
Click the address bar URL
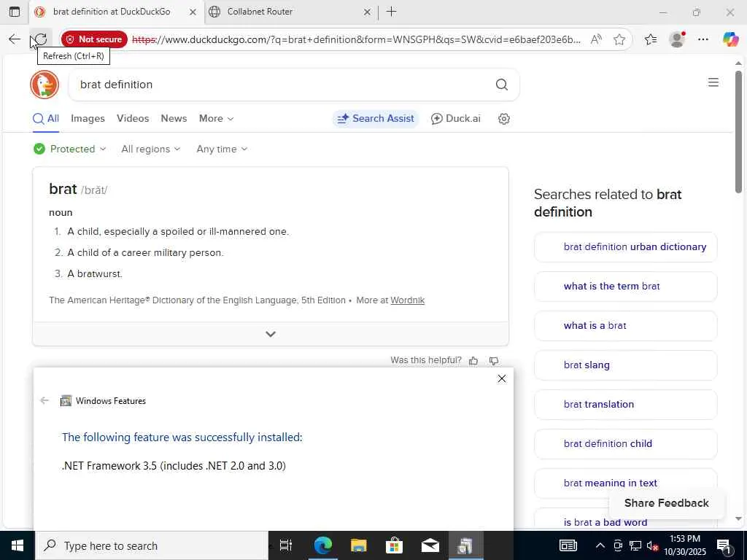click(x=356, y=39)
